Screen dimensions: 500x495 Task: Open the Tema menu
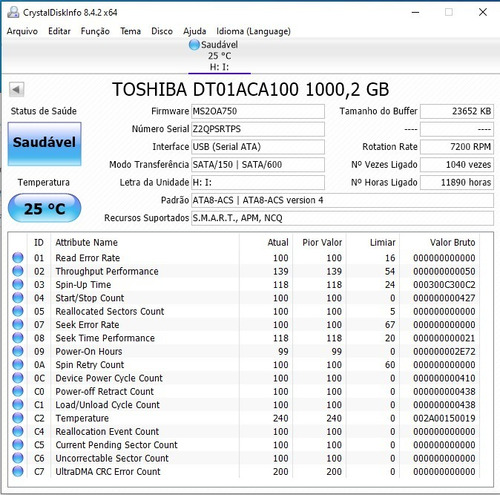pos(130,31)
